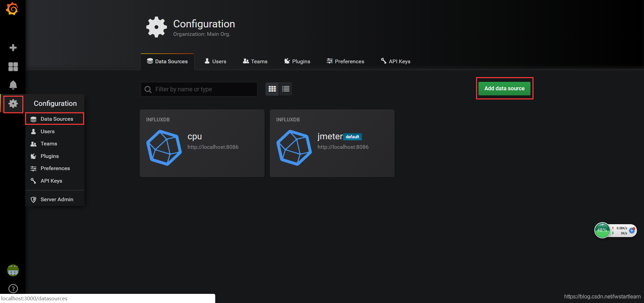Open Preferences in the Configuration menu
Image resolution: width=644 pixels, height=303 pixels.
pos(55,168)
